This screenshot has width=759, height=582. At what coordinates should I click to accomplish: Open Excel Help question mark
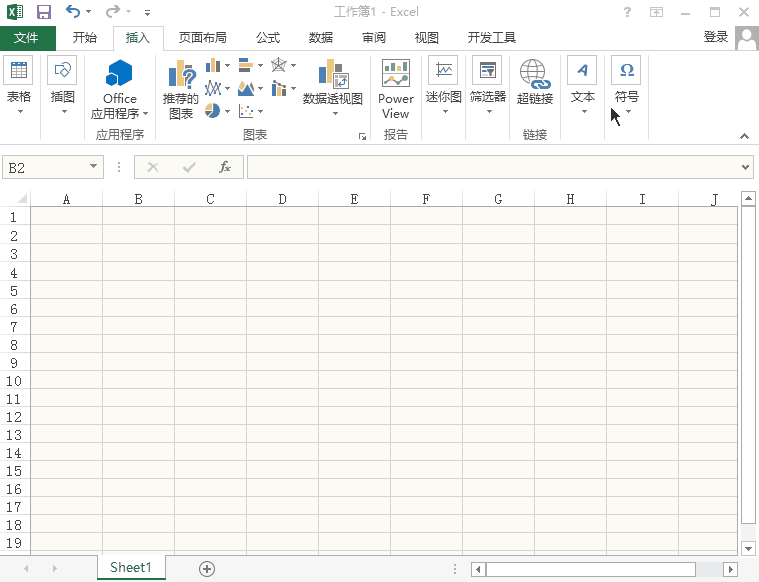[627, 12]
